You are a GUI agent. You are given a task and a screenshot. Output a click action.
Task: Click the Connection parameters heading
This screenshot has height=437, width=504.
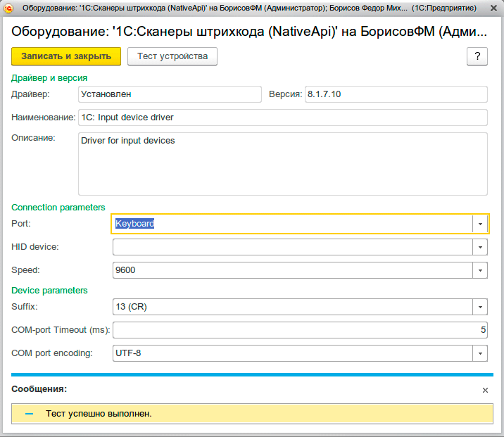tap(58, 208)
